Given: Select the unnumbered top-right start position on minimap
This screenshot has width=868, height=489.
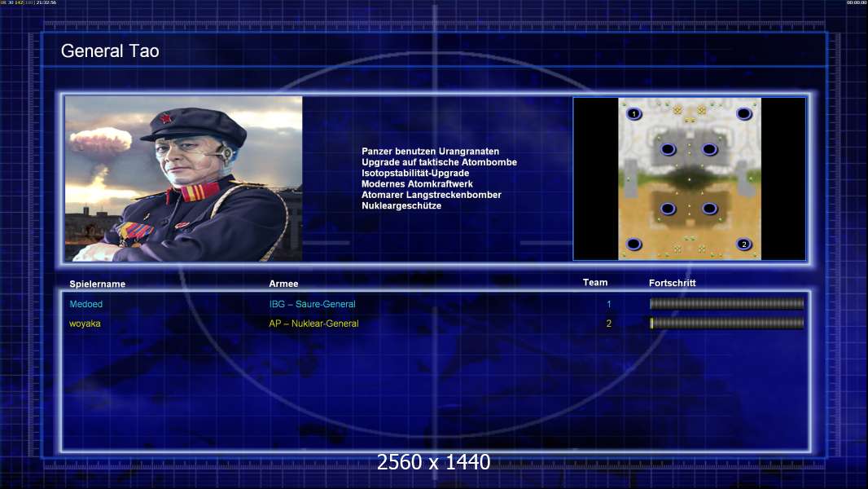Looking at the screenshot, I should tap(744, 114).
